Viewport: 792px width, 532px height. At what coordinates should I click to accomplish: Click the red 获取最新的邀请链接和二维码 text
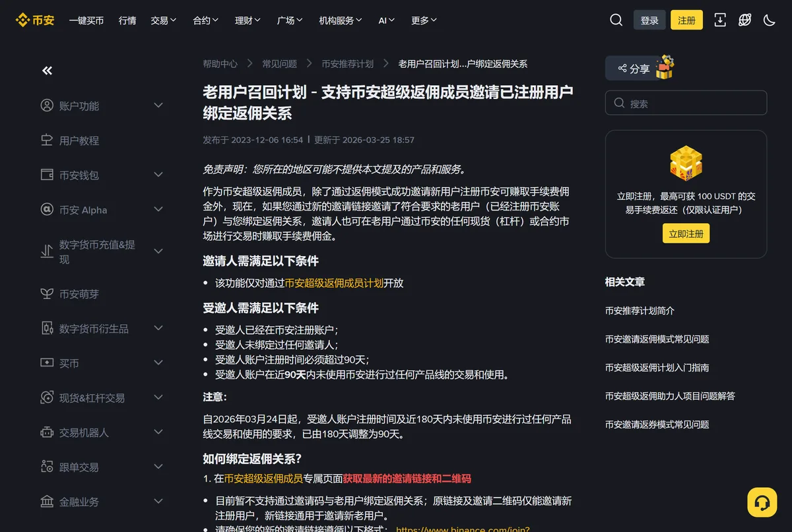407,479
